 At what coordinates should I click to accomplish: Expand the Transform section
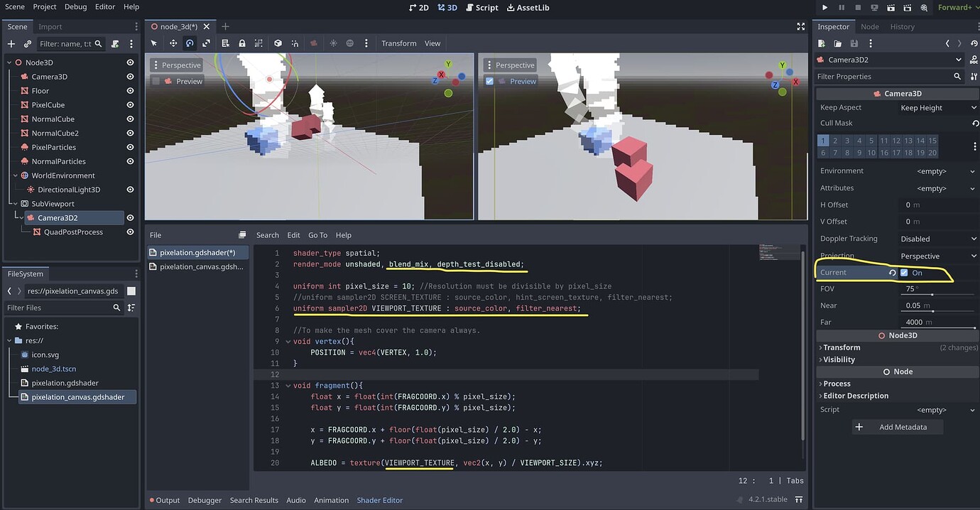click(x=842, y=347)
